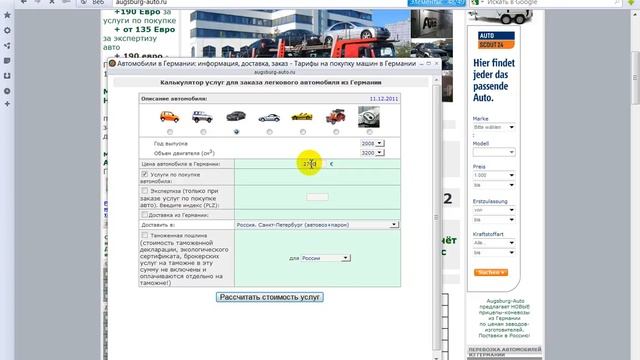Click the silver coupe car icon
640x360 pixels.
click(x=269, y=118)
